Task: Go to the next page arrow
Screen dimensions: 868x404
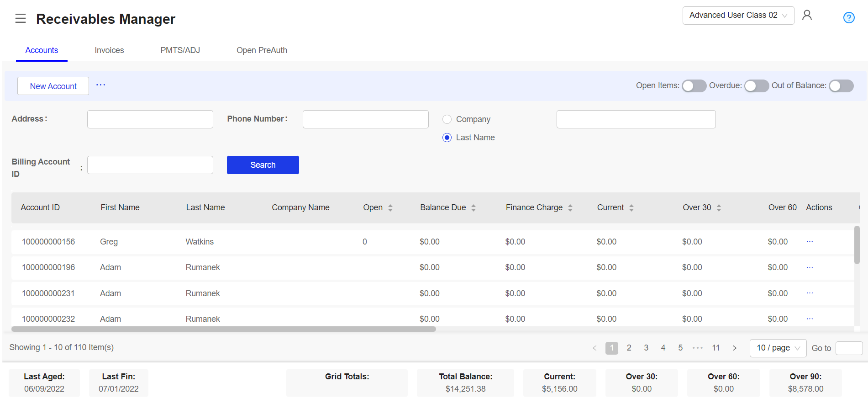Action: click(x=734, y=348)
